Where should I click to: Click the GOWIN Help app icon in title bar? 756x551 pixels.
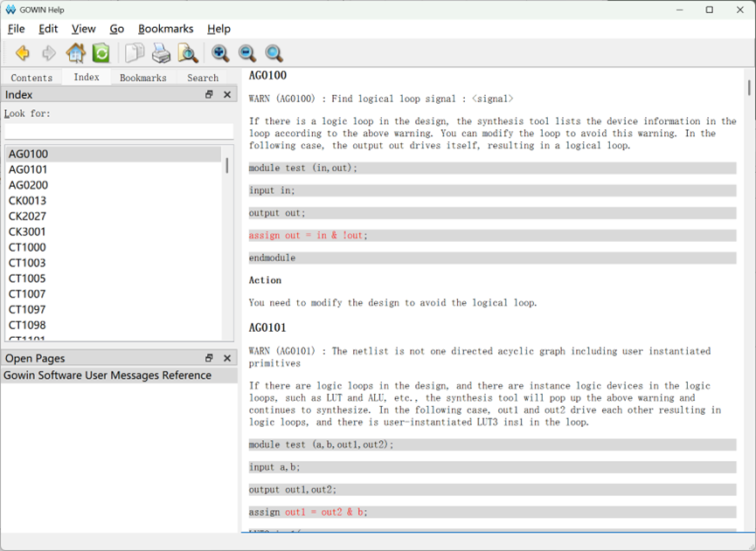10,10
